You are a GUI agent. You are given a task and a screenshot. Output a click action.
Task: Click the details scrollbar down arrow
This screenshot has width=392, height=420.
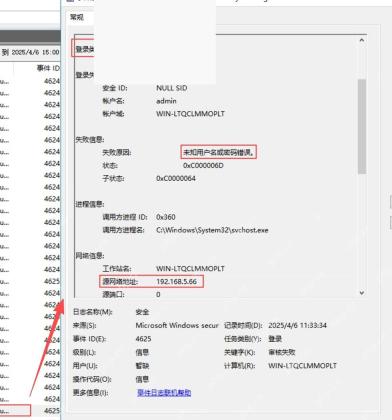pos(362,293)
